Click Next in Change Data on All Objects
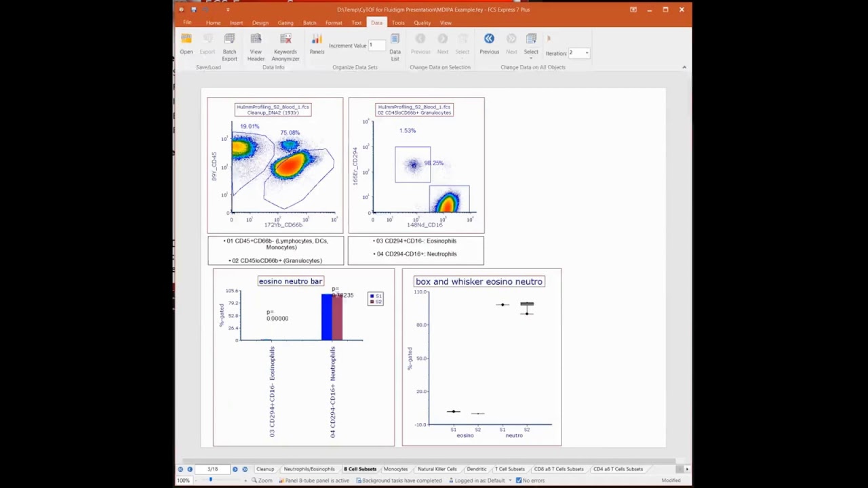 511,43
